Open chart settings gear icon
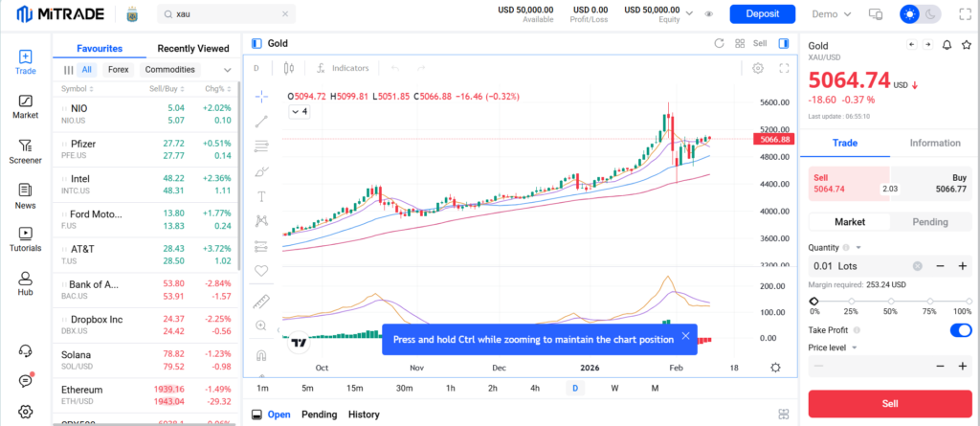The image size is (980, 426). coord(758,69)
